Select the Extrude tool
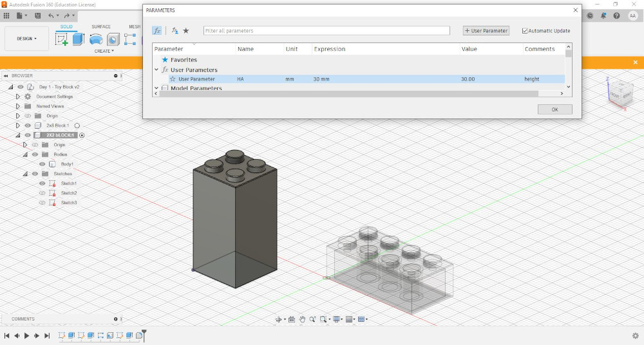644x345 pixels. [78, 39]
